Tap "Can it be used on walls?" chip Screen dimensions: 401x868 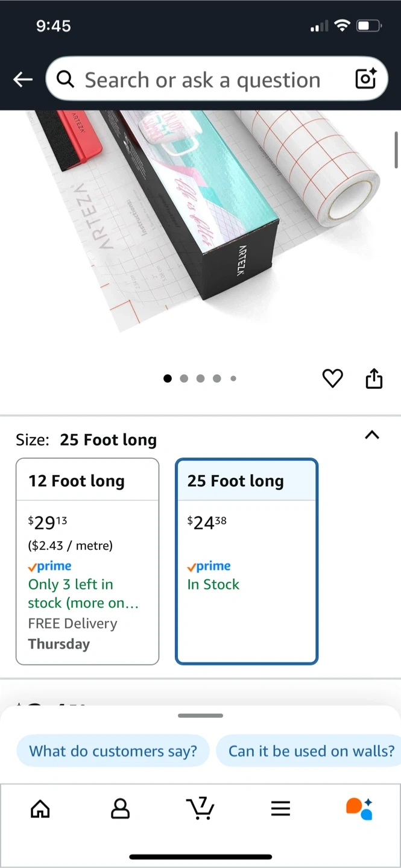click(x=311, y=751)
